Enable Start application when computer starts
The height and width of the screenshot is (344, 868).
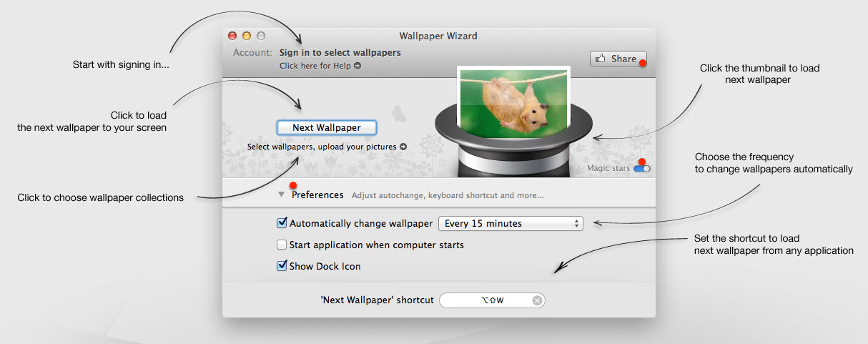click(282, 245)
